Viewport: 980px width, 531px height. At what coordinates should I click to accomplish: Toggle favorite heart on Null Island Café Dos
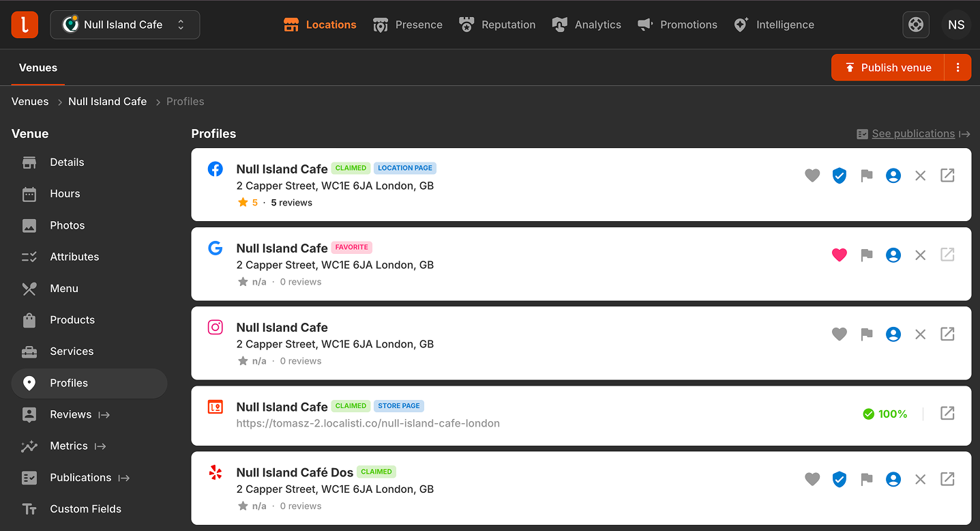point(812,479)
